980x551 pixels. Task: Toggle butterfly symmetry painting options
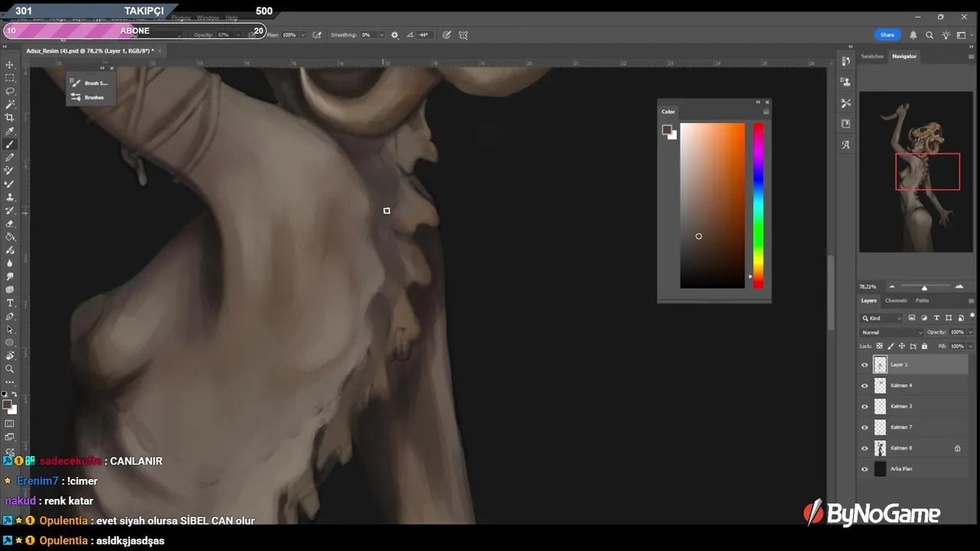(463, 34)
